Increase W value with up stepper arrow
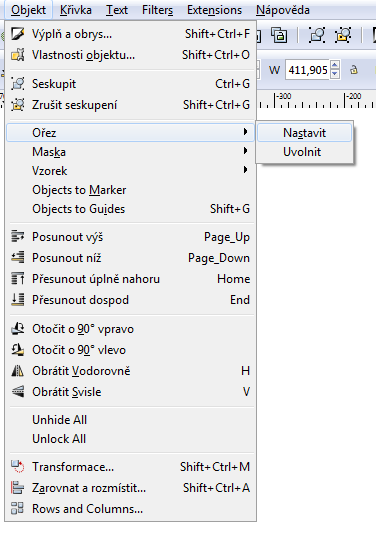The image size is (376, 534). 335,66
